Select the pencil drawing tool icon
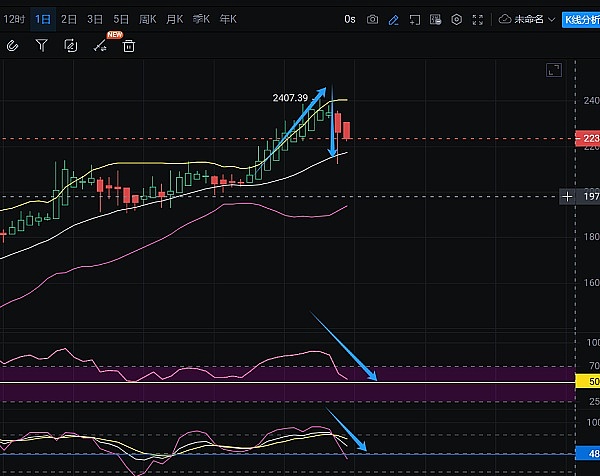This screenshot has width=600, height=476. pyautogui.click(x=393, y=19)
